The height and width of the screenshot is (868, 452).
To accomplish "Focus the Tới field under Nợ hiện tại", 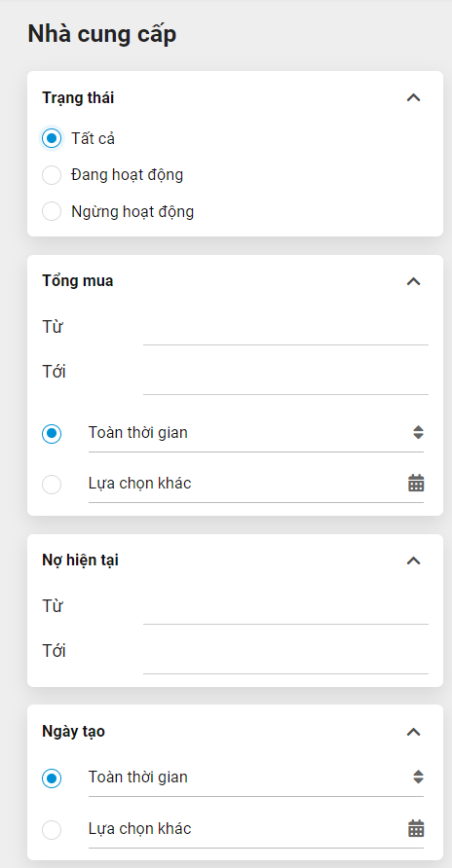I will tap(285, 657).
